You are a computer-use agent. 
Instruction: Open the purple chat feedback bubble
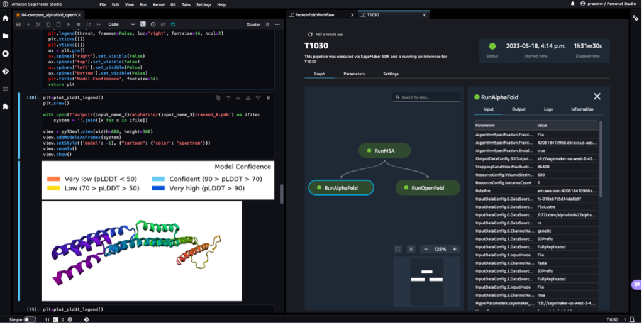coord(636,284)
